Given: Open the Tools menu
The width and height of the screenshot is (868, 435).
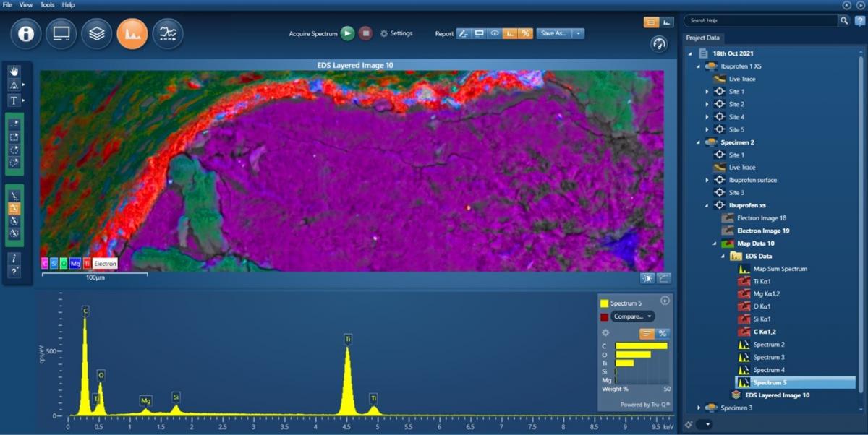Looking at the screenshot, I should coord(47,5).
